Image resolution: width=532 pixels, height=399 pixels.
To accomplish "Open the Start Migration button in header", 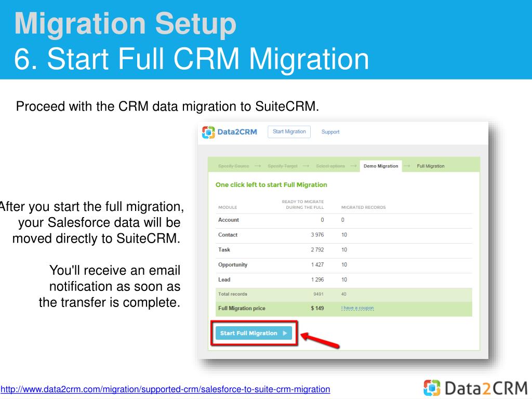I will (x=289, y=131).
